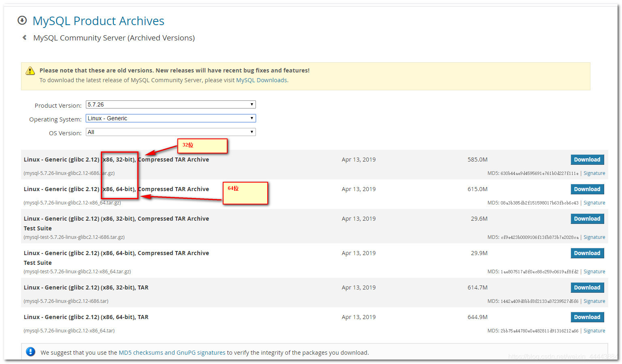The height and width of the screenshot is (364, 622).
Task: Open Signature link for mysql-test x86_64.tar.gz
Action: pos(594,272)
